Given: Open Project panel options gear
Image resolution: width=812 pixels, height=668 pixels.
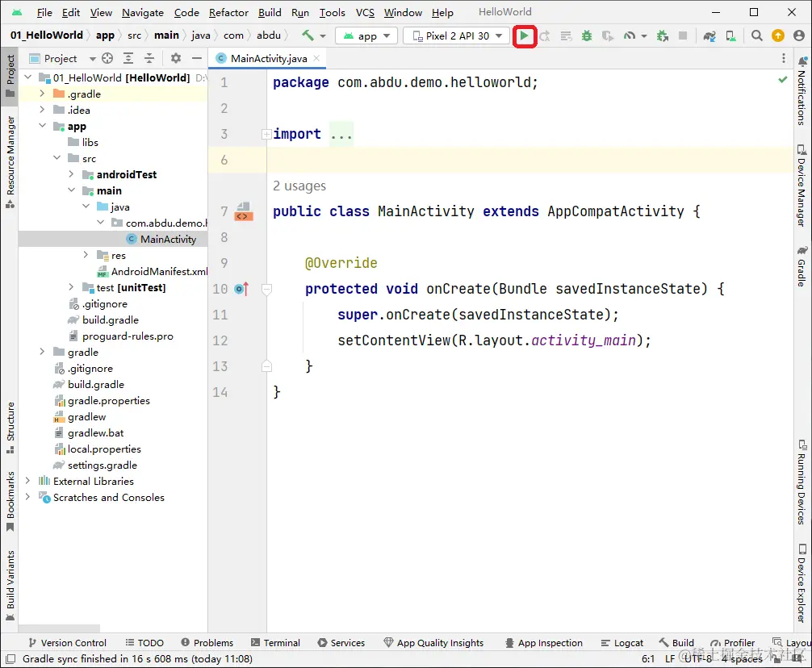Looking at the screenshot, I should tap(176, 58).
